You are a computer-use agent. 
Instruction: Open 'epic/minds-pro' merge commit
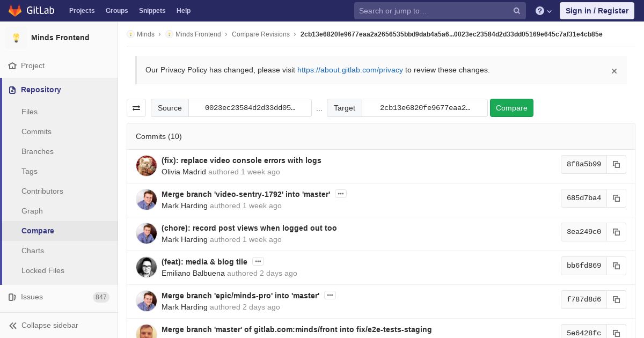(x=240, y=296)
